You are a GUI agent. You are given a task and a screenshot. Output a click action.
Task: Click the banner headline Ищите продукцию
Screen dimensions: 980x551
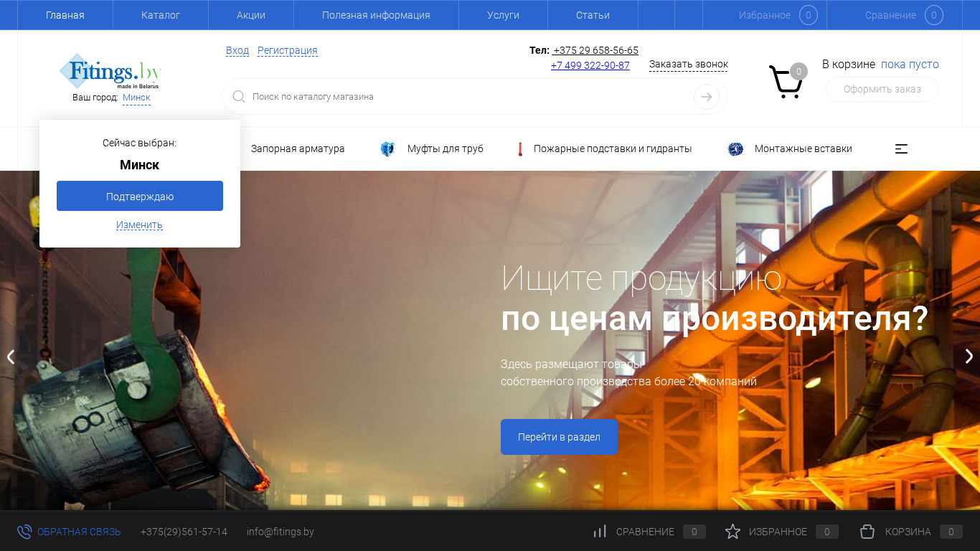coord(641,278)
